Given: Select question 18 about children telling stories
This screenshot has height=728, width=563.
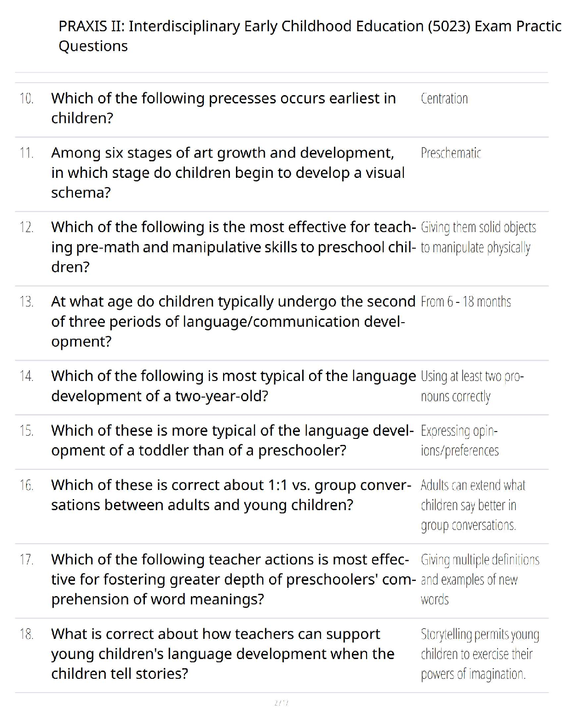Looking at the screenshot, I should point(223,654).
